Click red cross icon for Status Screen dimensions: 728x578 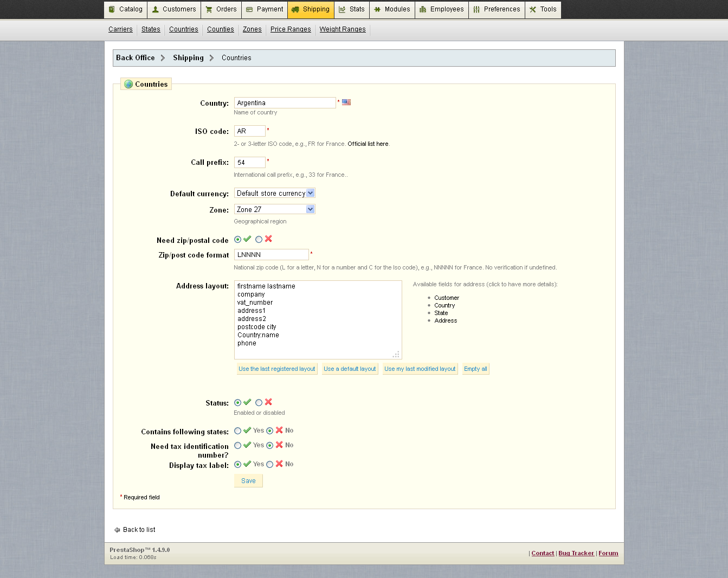(x=268, y=402)
